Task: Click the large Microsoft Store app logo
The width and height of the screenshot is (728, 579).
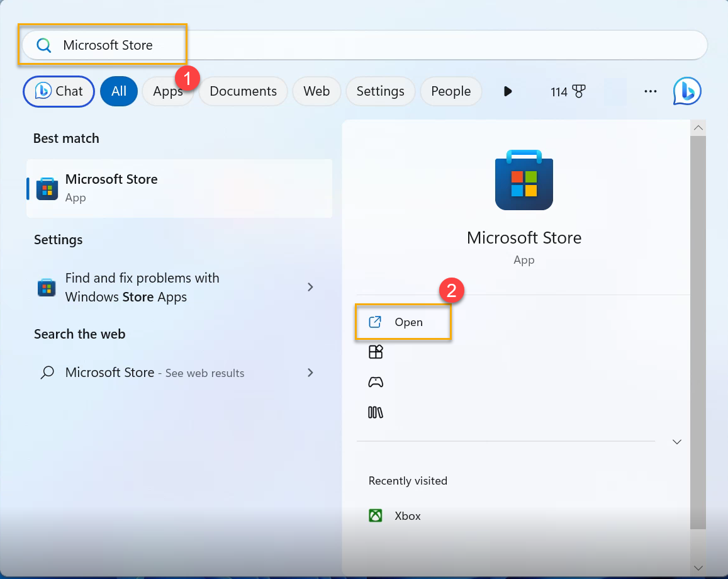Action: click(x=524, y=181)
